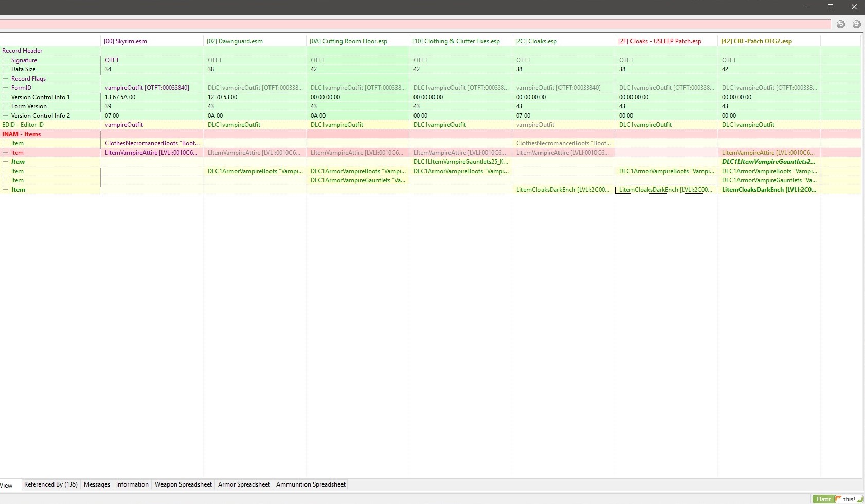Switch to the View tab
865x504 pixels.
click(7, 485)
